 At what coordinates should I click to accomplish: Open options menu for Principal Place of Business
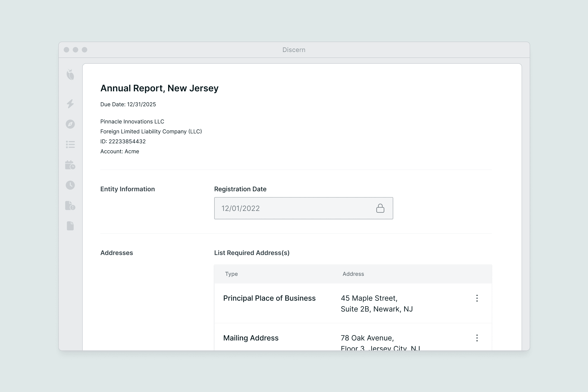point(477,298)
